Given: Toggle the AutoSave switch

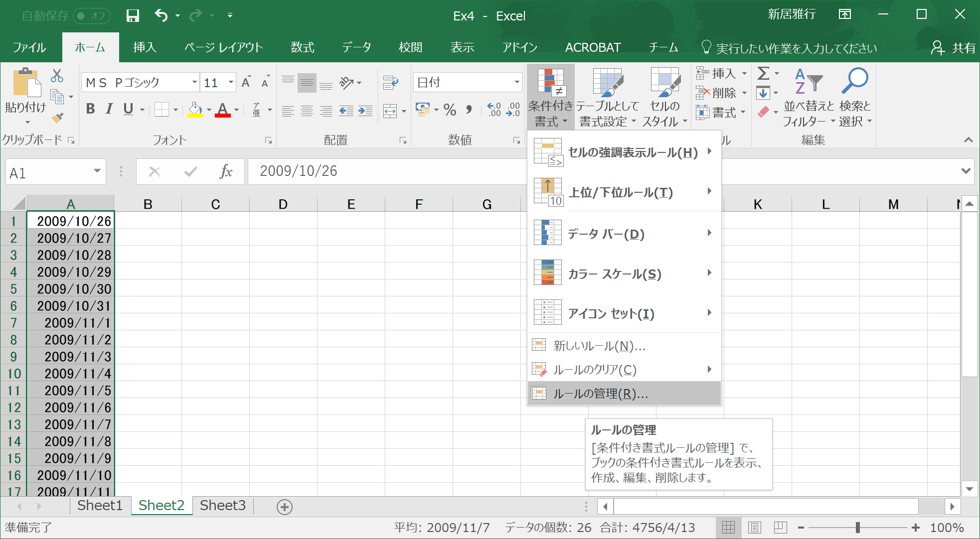Looking at the screenshot, I should 92,16.
